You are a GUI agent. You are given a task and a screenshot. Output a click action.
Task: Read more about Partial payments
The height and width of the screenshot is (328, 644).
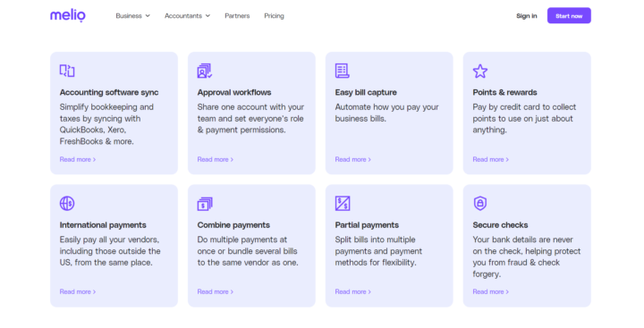352,291
